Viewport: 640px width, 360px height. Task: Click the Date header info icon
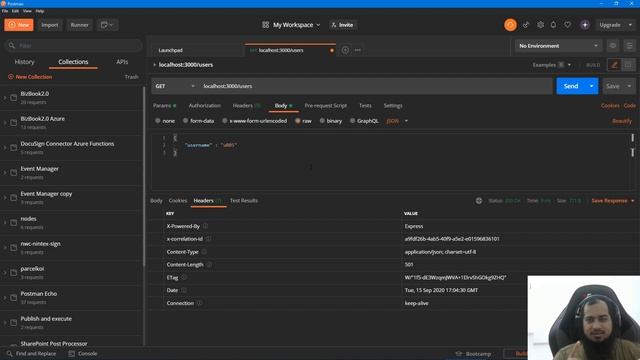(x=184, y=290)
